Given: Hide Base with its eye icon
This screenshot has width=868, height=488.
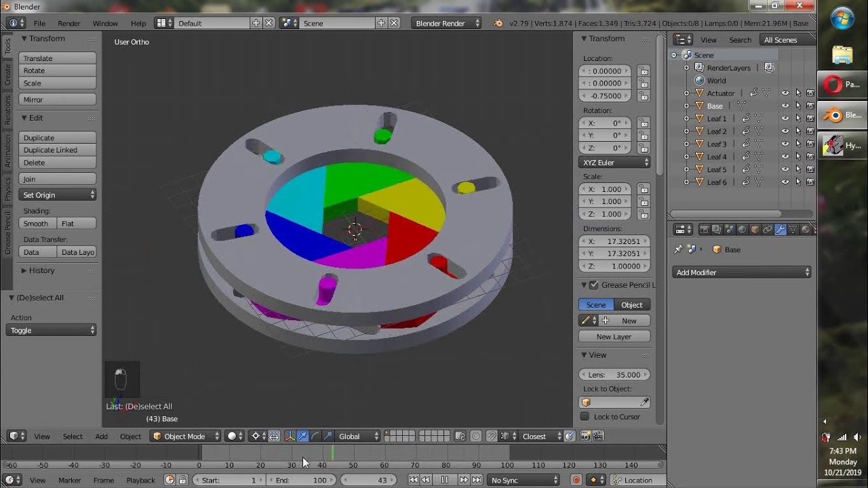Looking at the screenshot, I should tap(785, 106).
